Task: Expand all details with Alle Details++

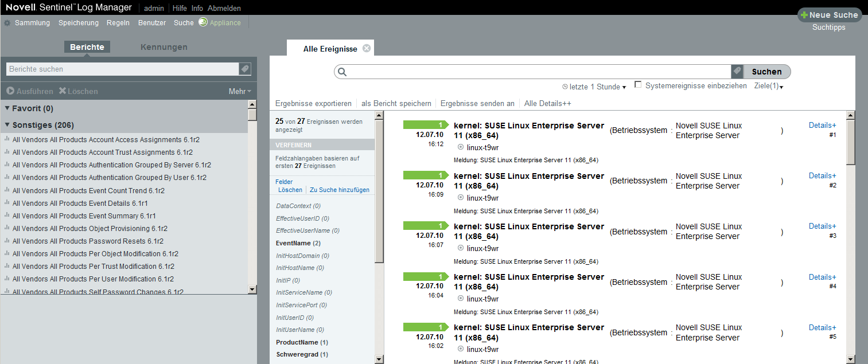Action: pos(547,103)
